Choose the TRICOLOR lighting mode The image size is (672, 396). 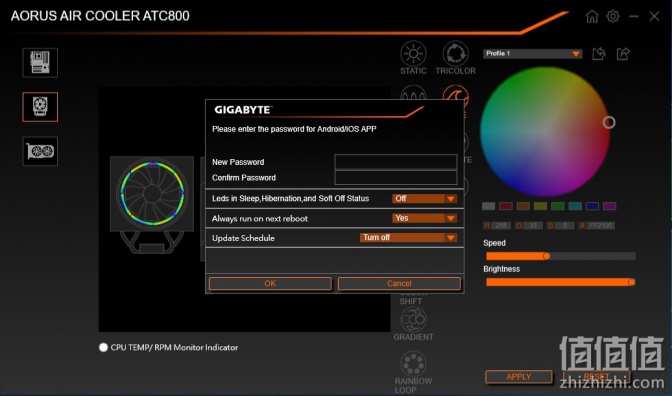click(456, 58)
